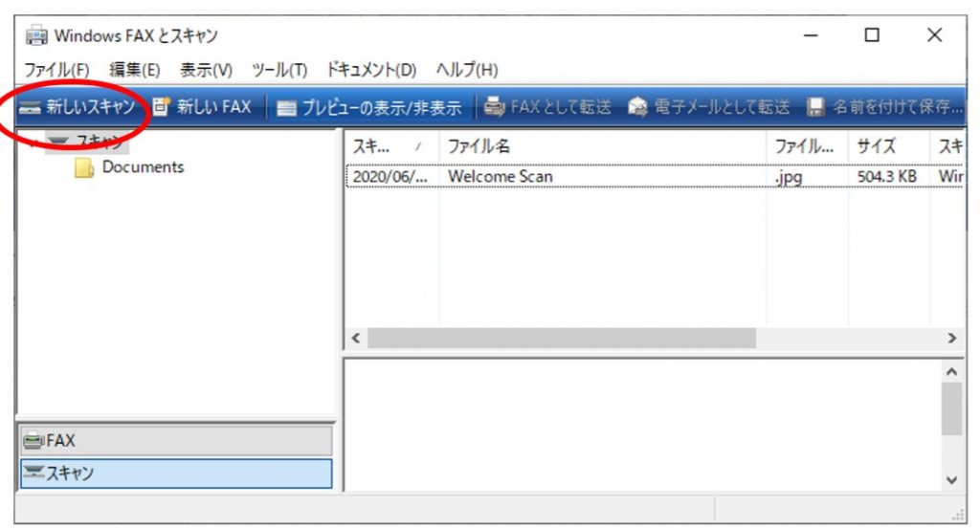This screenshot has width=980, height=529.
Task: Select the Welcome Scan file row
Action: pos(654,176)
